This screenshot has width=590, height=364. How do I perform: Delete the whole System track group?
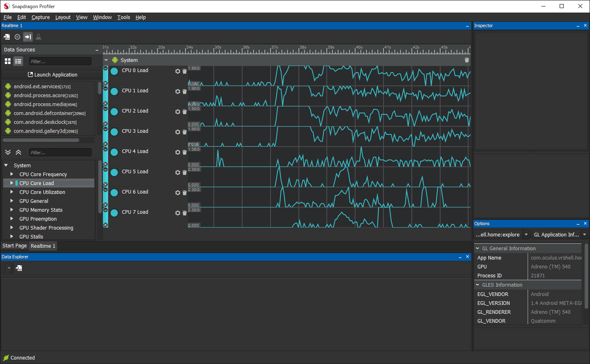click(x=466, y=60)
